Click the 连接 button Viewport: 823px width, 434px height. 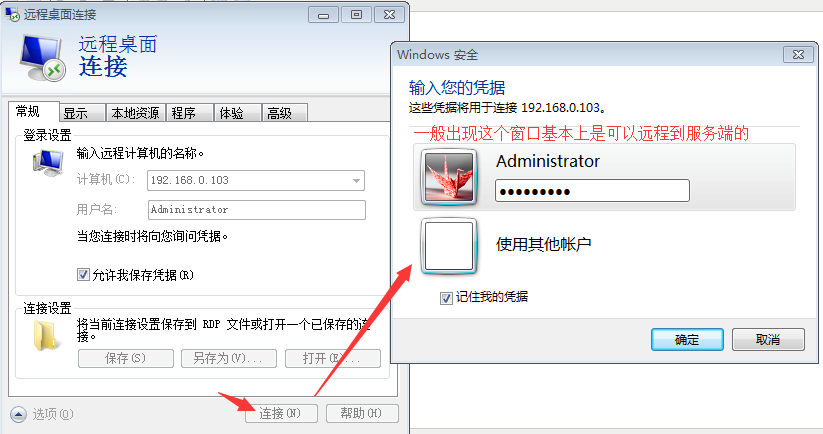pos(281,414)
